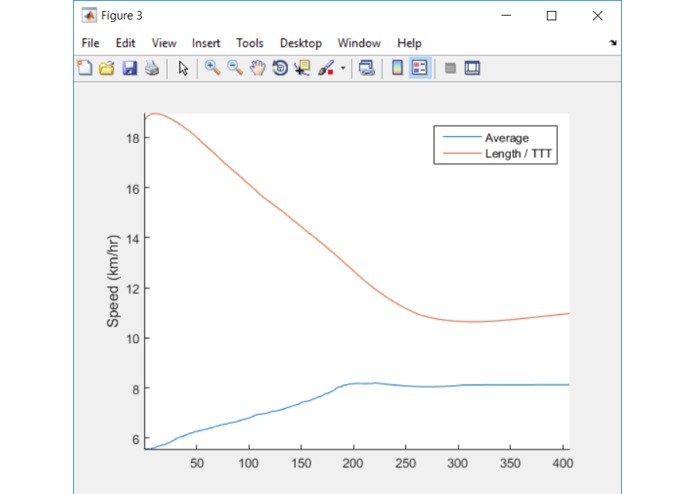This screenshot has width=695, height=494.
Task: Minimize the Figure 3 window
Action: (506, 16)
